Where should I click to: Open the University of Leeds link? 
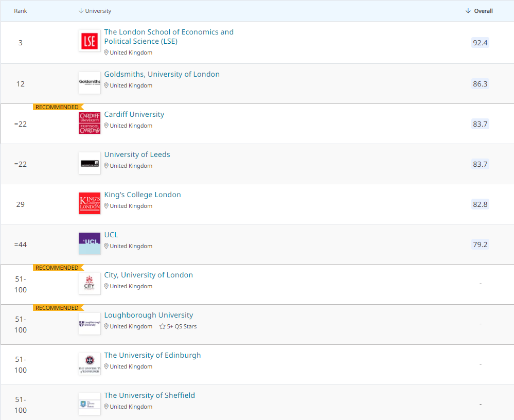(137, 154)
